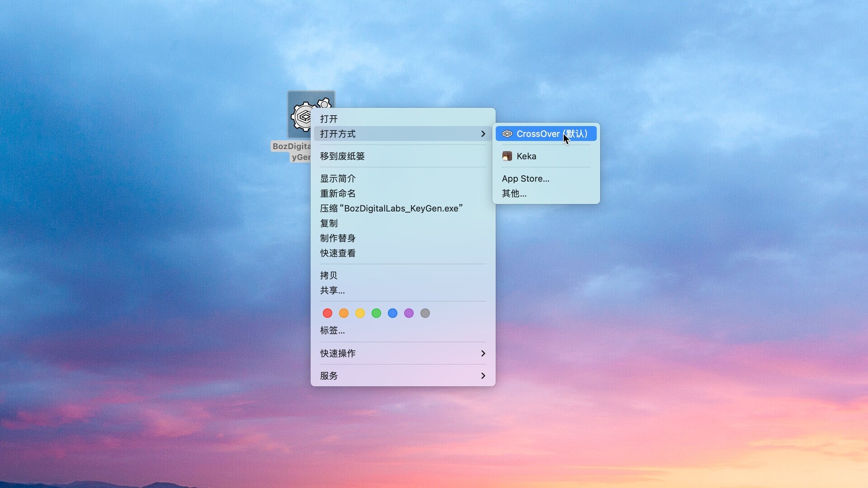Apply the purple tag color
This screenshot has width=868, height=488.
click(x=409, y=313)
